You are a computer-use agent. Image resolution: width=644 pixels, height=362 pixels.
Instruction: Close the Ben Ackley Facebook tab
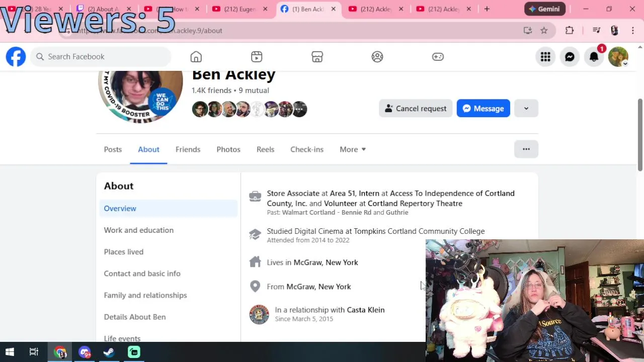pyautogui.click(x=333, y=9)
